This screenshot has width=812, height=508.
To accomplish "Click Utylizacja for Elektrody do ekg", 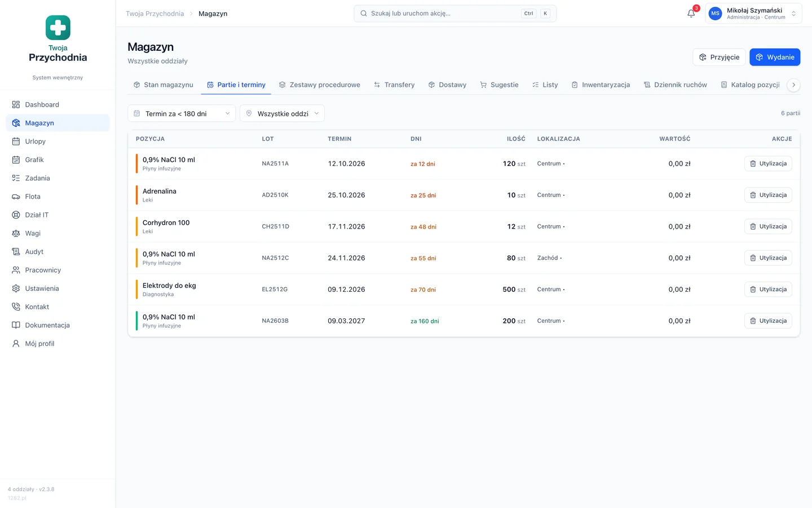I will 768,290.
